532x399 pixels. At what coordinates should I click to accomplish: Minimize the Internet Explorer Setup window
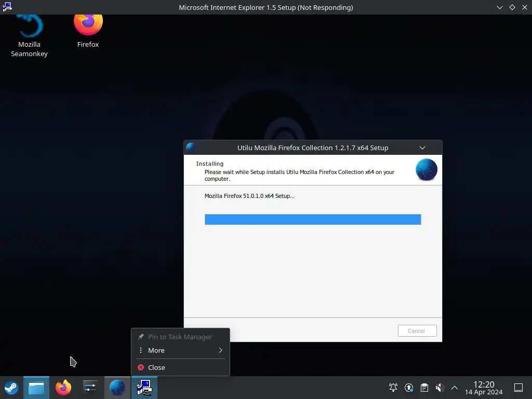pos(499,7)
